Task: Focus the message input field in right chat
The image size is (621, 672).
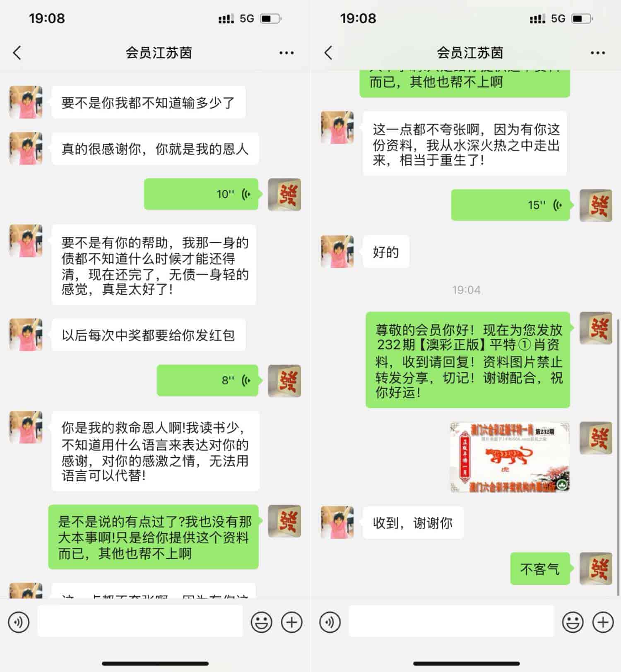Action: (x=451, y=621)
